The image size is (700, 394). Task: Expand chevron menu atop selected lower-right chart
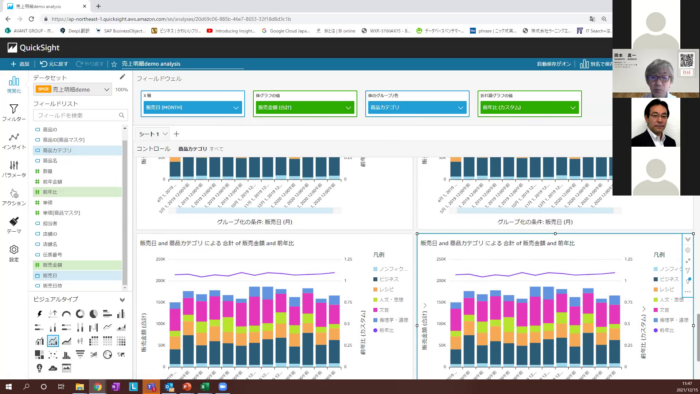[x=688, y=240]
